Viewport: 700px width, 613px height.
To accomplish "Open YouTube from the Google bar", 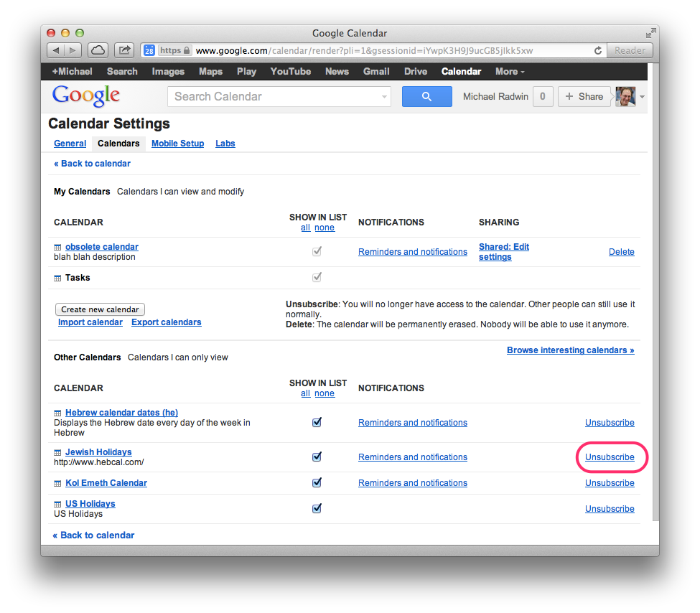I will [291, 72].
